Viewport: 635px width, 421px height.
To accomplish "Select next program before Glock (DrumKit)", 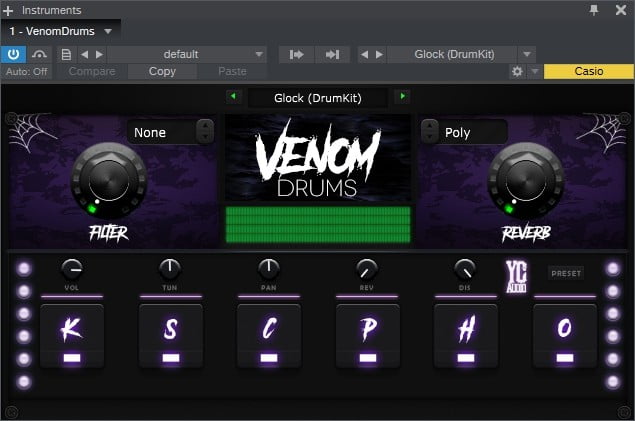I will [379, 54].
